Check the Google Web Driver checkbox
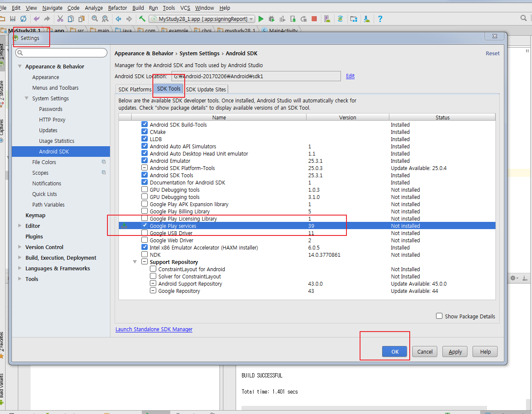Screen dimensions: 532x414 pyautogui.click(x=145, y=240)
